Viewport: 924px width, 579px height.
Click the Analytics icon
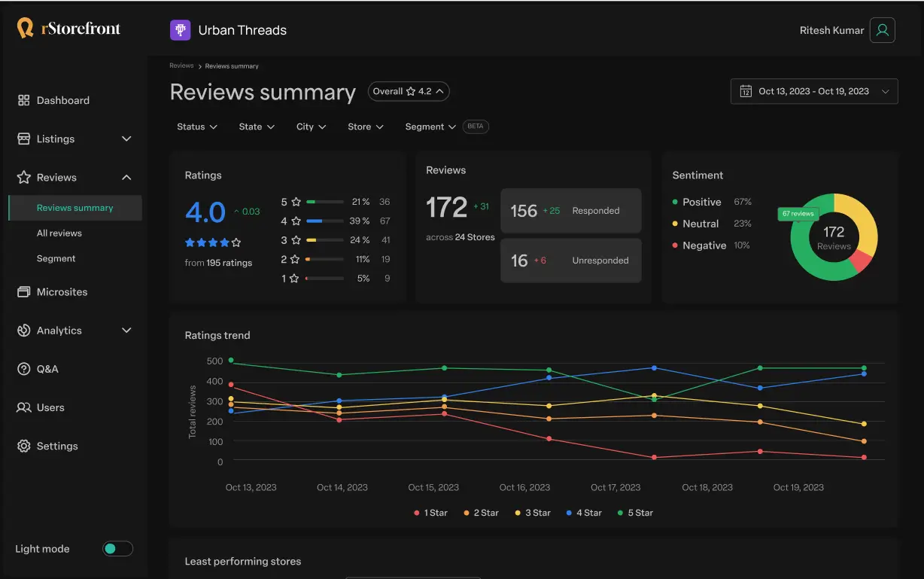point(23,330)
